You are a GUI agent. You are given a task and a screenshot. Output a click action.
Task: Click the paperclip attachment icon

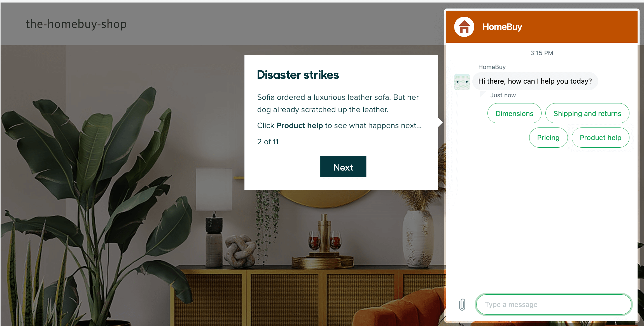point(463,304)
